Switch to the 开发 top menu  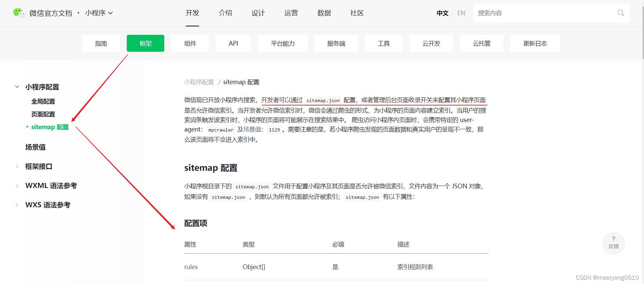click(192, 13)
